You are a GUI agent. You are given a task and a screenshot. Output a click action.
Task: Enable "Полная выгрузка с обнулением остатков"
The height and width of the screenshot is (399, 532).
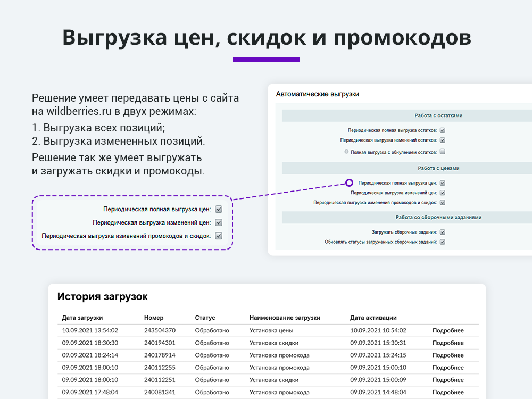[x=442, y=151]
